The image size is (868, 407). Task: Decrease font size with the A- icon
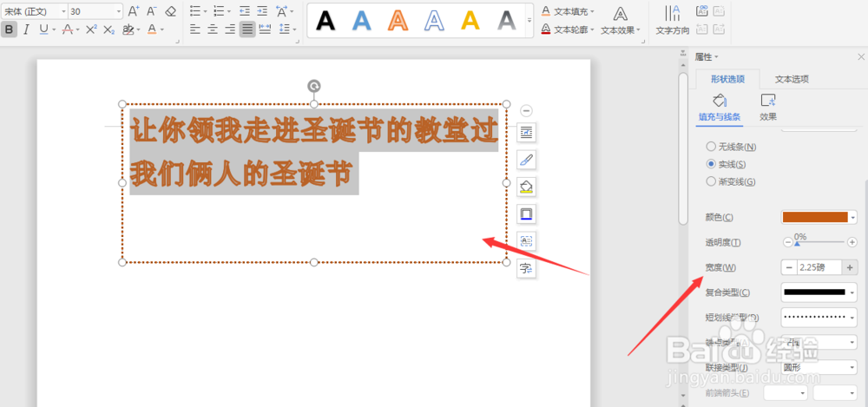pyautogui.click(x=151, y=11)
